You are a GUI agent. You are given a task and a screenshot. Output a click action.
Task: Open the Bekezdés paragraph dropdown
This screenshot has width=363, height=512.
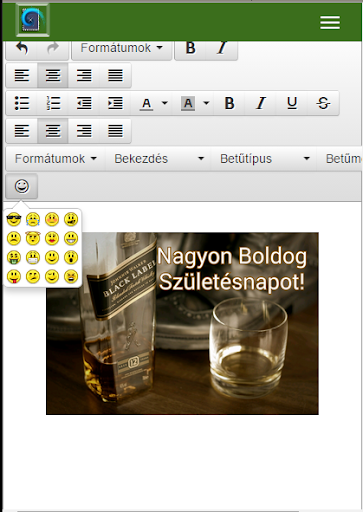pos(158,159)
